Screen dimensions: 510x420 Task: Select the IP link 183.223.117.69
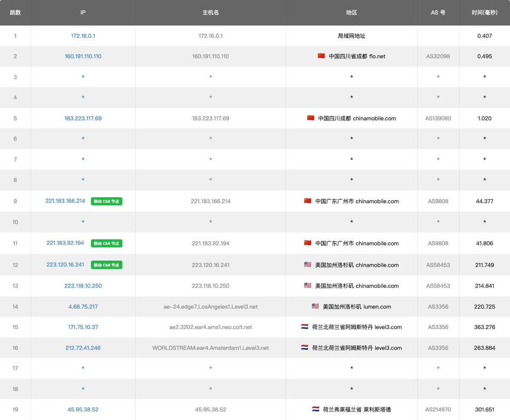(83, 118)
